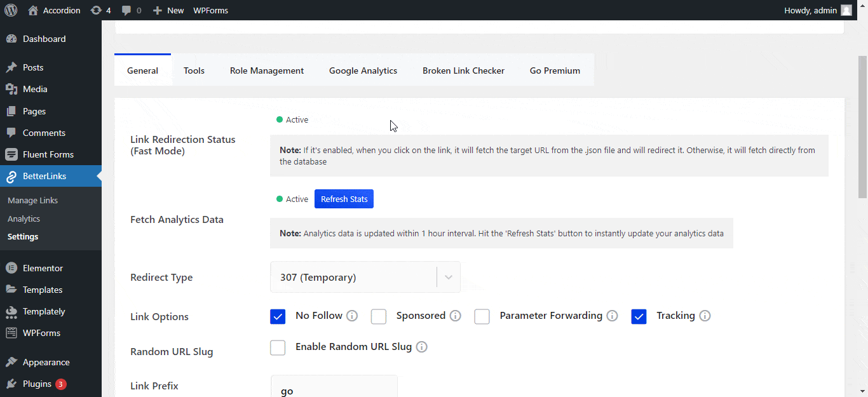
Task: Click the admin avatar icon
Action: [846, 10]
